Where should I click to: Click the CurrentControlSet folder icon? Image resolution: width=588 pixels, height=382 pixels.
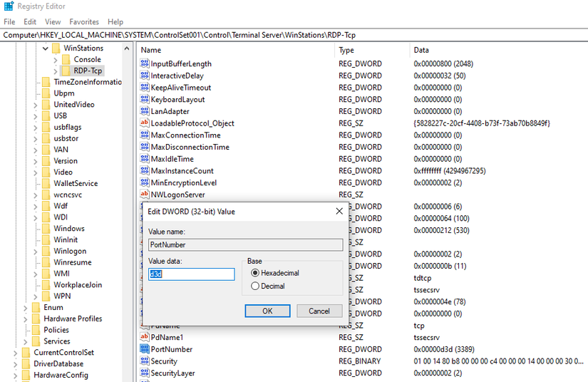[26, 352]
